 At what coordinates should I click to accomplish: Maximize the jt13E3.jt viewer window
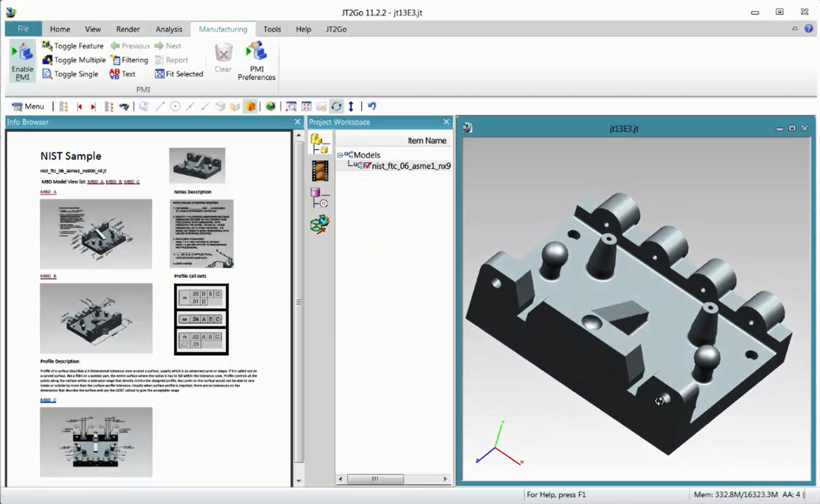tap(792, 128)
